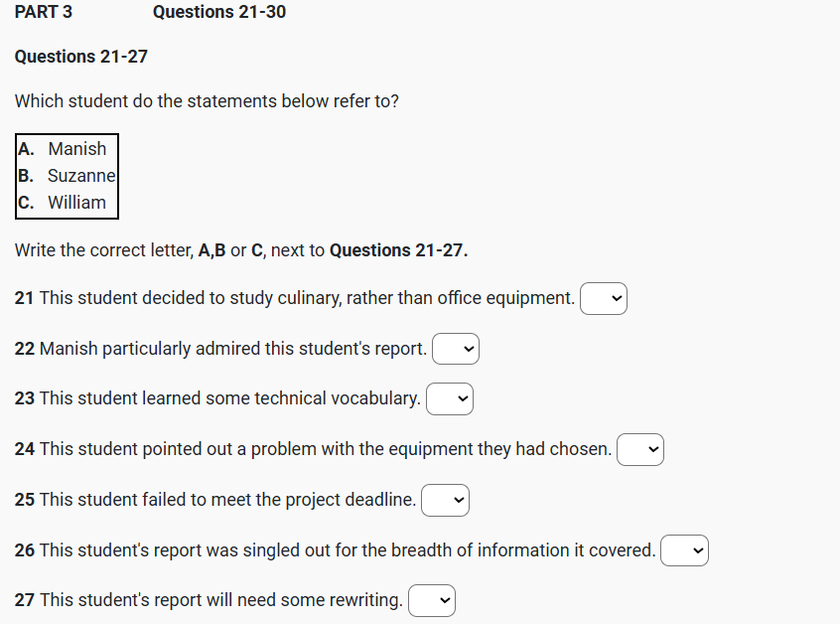Viewport: 840px width, 624px height.
Task: Click the Questions 21-30 heading
Action: 219,12
